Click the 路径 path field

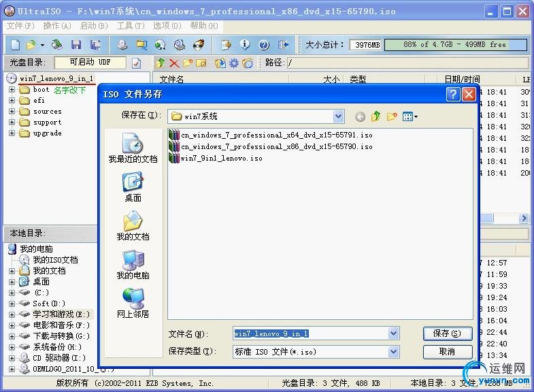pos(407,63)
